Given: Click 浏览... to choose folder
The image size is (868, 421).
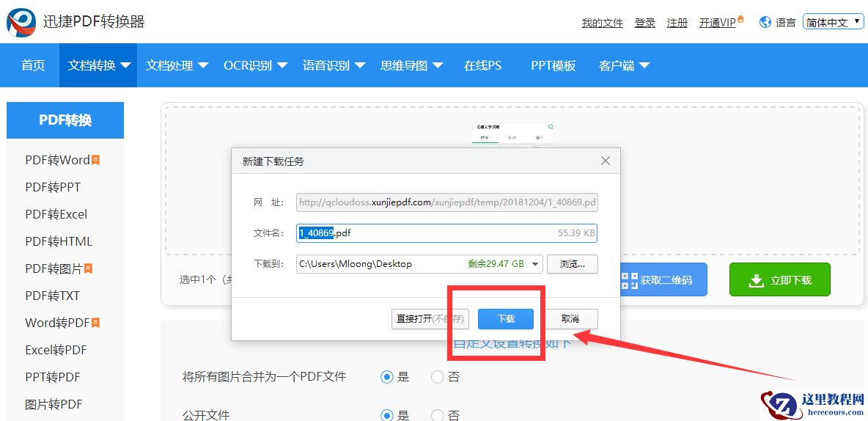Looking at the screenshot, I should [573, 264].
